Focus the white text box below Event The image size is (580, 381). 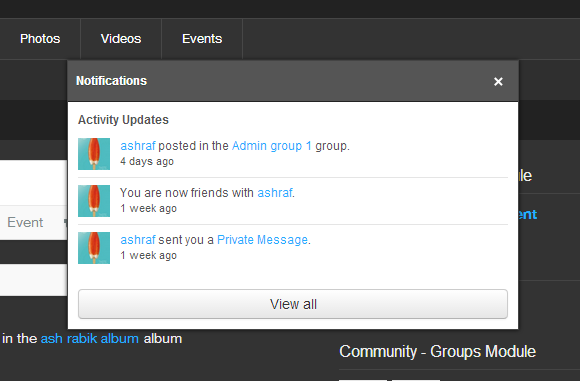coord(34,280)
